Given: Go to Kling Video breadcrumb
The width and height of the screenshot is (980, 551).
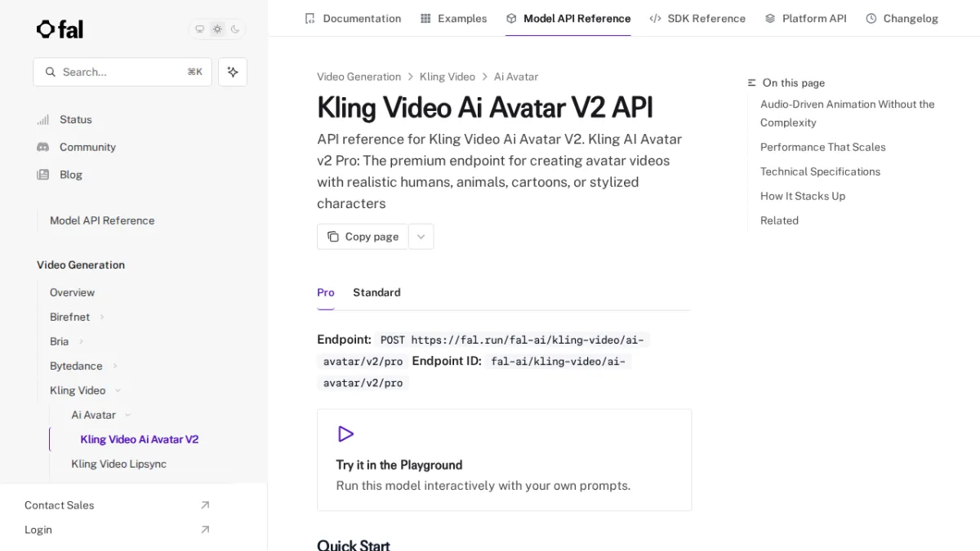Looking at the screenshot, I should (x=448, y=77).
